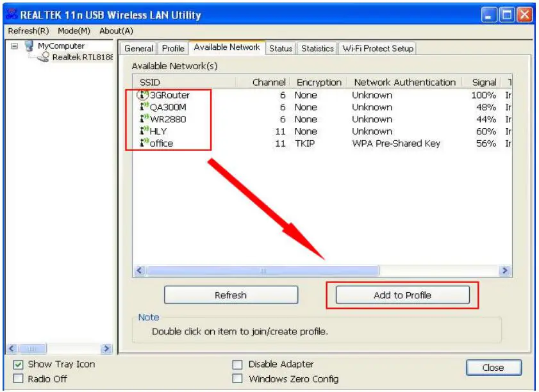The image size is (539, 392).
Task: Select the WR2880 network icon
Action: (144, 119)
